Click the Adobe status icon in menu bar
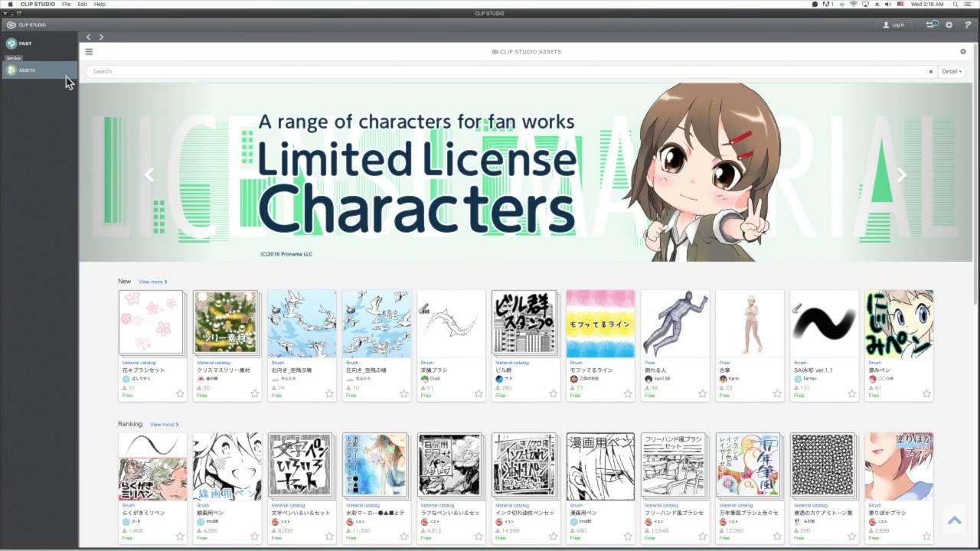980x551 pixels. click(828, 5)
